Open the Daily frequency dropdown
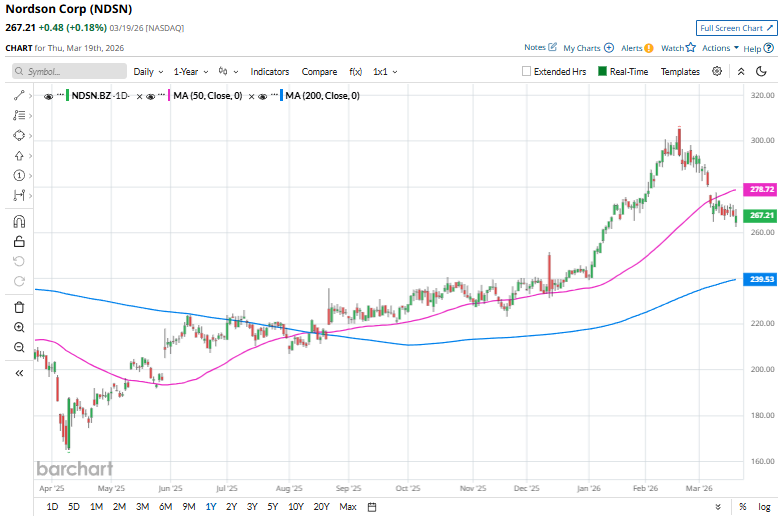This screenshot has width=778, height=520. pos(148,72)
